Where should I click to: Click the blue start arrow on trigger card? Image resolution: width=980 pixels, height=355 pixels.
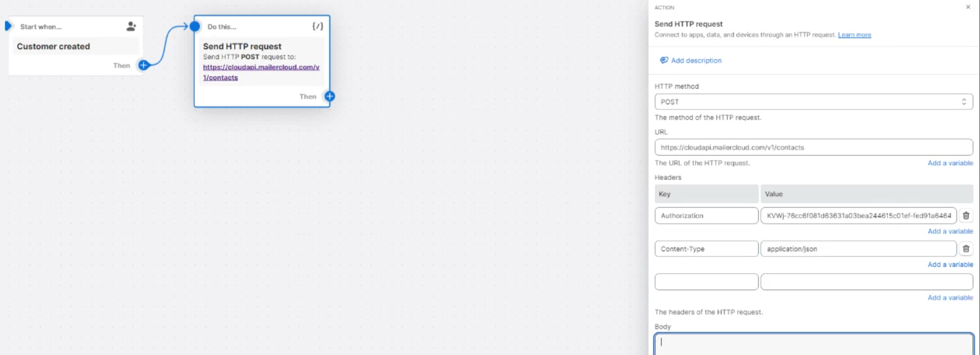tap(8, 26)
